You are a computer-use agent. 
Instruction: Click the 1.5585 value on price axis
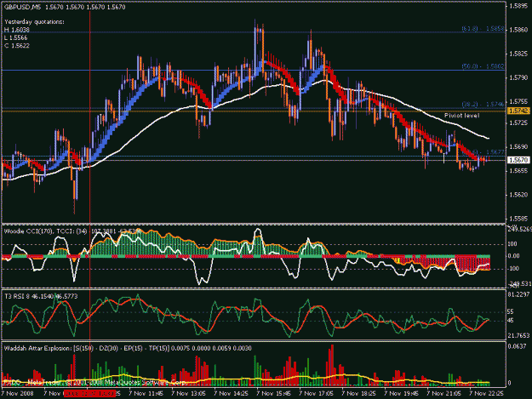click(518, 219)
